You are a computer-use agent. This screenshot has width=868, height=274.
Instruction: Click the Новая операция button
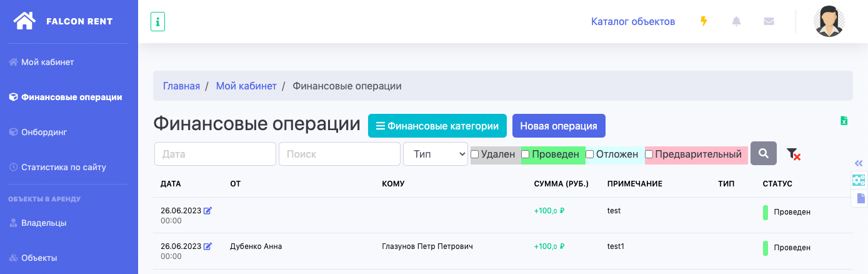[559, 126]
